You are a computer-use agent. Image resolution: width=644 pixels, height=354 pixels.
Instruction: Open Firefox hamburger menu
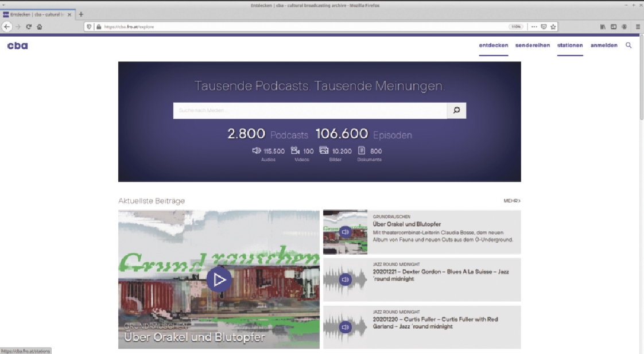(638, 26)
